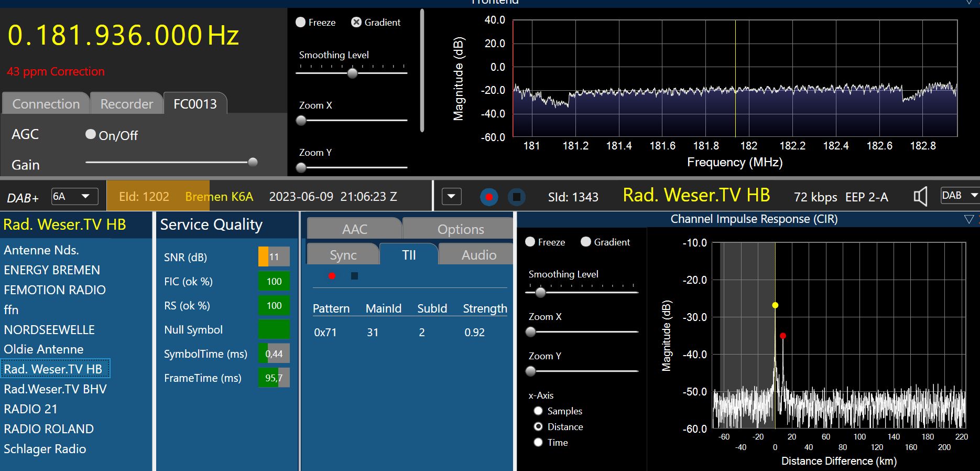Collapse the Channel Impulse Response panel triangle
Viewport: 980px width, 471px height.
969,219
